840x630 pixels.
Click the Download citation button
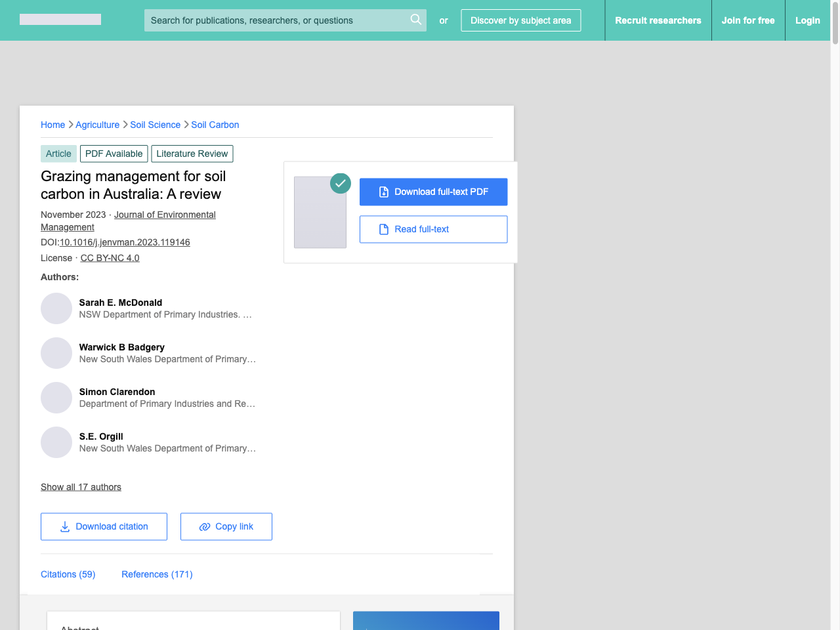click(104, 526)
